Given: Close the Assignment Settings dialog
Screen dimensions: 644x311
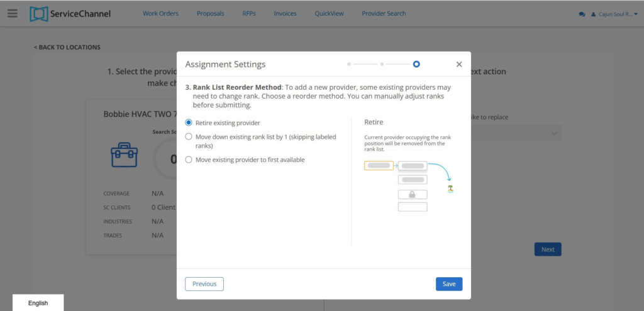Looking at the screenshot, I should [x=459, y=64].
